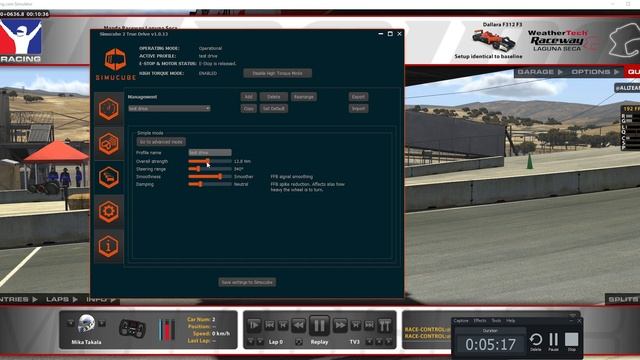640x360 pixels.
Task: Click Save settings to Simucube button
Action: coord(247,282)
